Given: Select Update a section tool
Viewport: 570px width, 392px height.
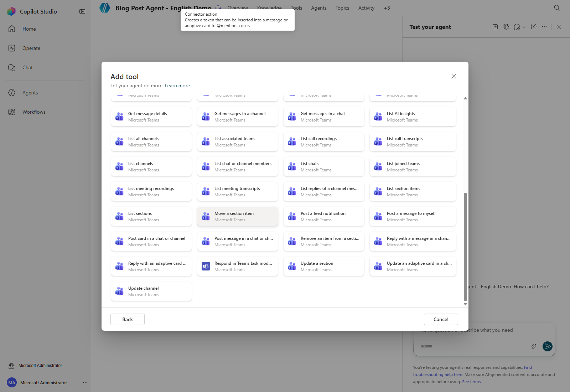Looking at the screenshot, I should (324, 266).
